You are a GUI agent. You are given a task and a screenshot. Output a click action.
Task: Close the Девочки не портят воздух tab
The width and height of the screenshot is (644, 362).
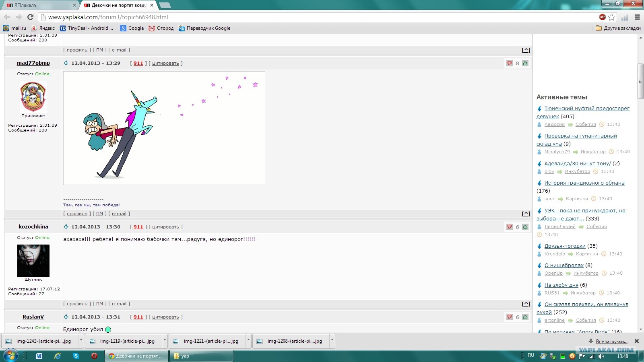coord(152,5)
